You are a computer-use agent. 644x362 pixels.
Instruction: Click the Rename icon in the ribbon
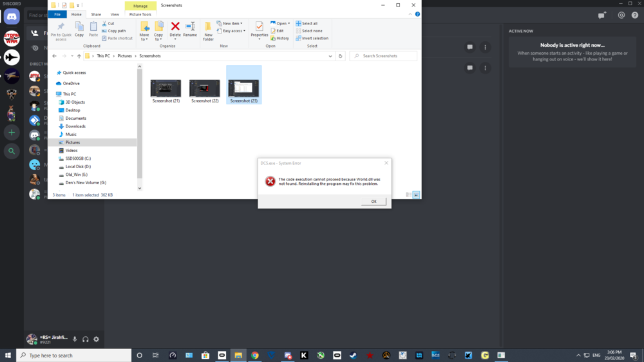pyautogui.click(x=190, y=30)
